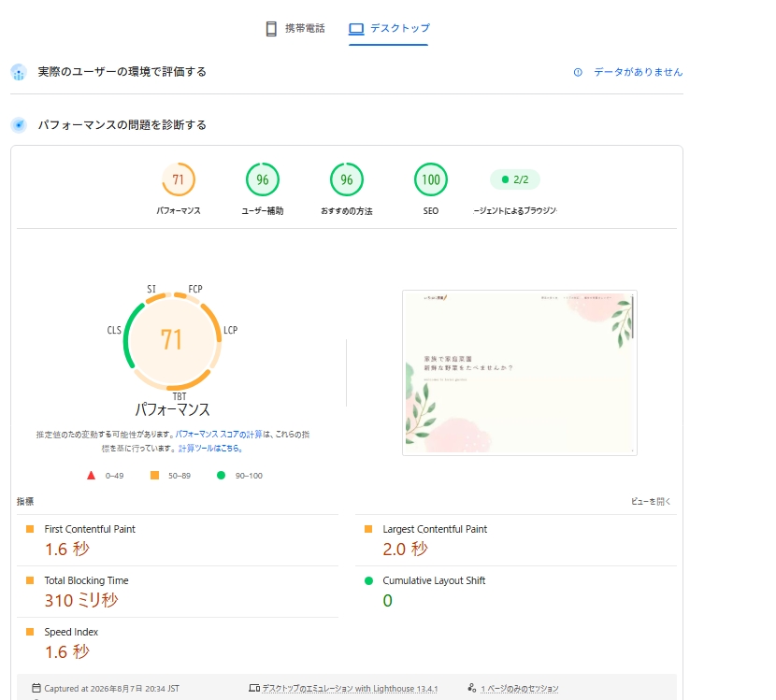Click the real-user data icon beside 実際のユーザーの環境で評価する
This screenshot has height=700, width=776.
(19, 72)
